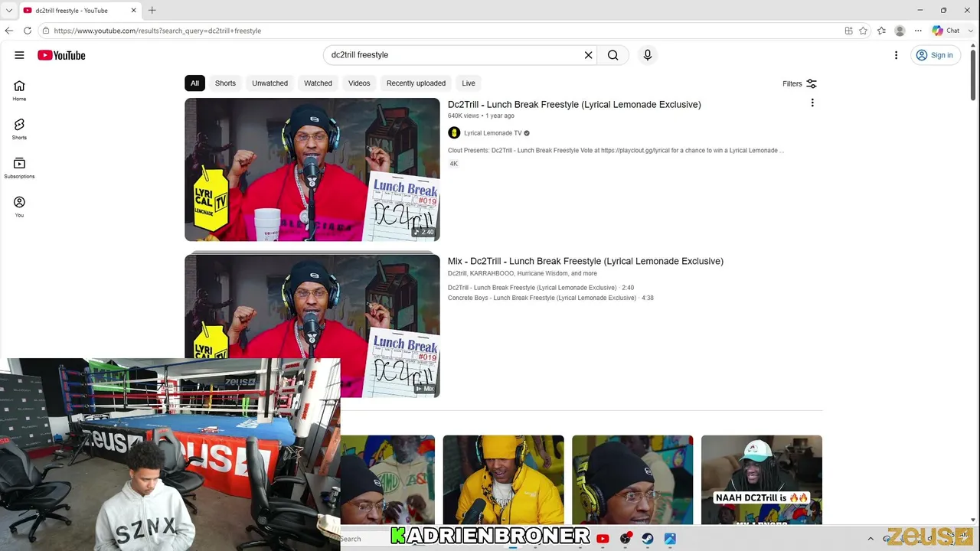Open the Lyrical Lemonade TV channel avatar
Screen dimensions: 980x551
454,133
